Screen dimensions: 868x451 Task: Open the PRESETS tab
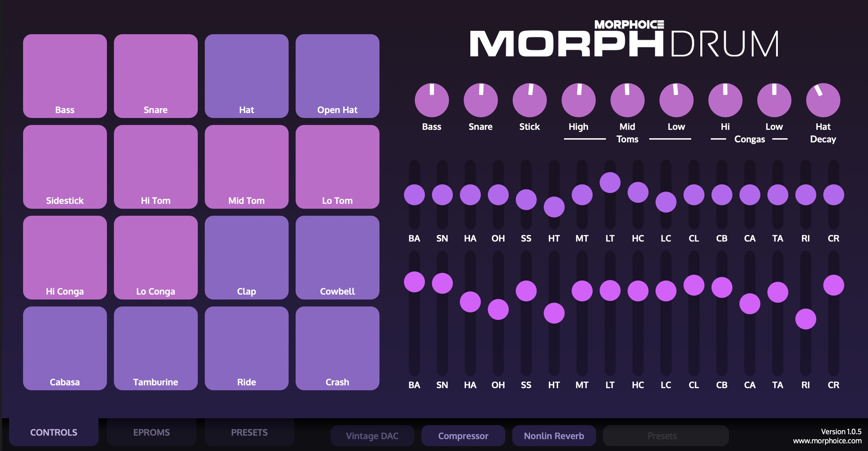pyautogui.click(x=249, y=432)
